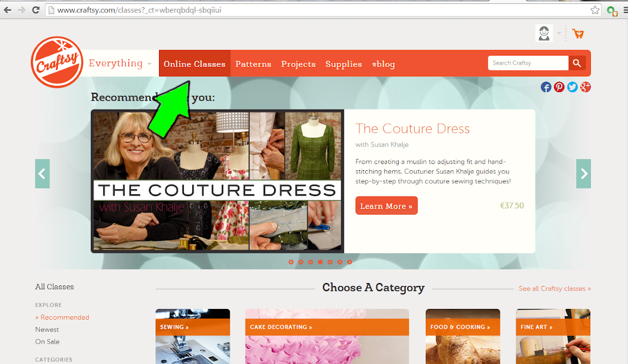Open Craftsy's Pinterest icon
628x364 pixels.
pos(559,87)
